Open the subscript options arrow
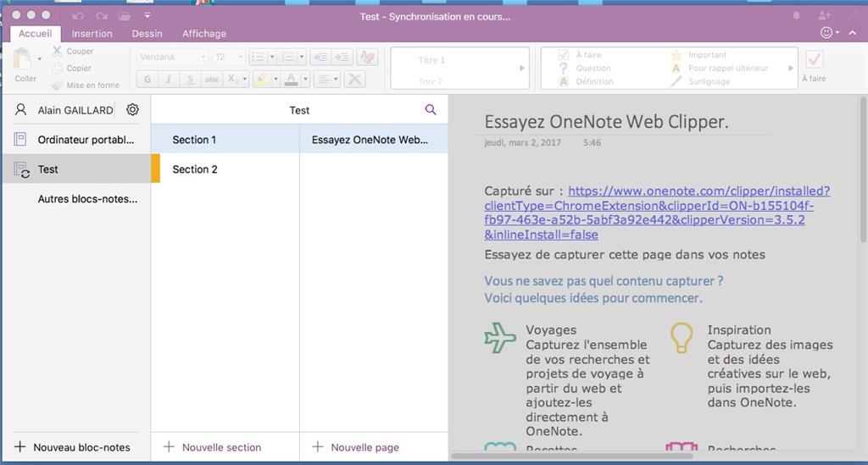Screen dimensions: 868x465 (x=245, y=80)
